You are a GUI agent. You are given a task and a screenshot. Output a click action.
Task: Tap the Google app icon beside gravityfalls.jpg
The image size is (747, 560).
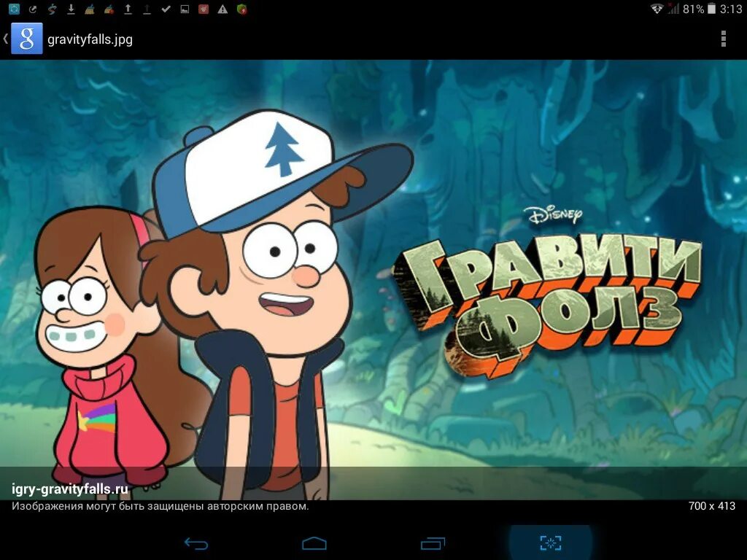click(x=27, y=38)
